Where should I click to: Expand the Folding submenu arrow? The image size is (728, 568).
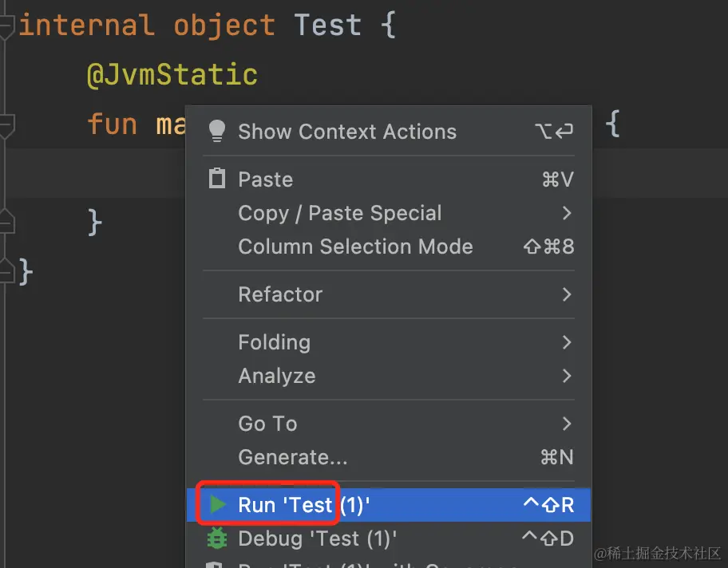567,342
